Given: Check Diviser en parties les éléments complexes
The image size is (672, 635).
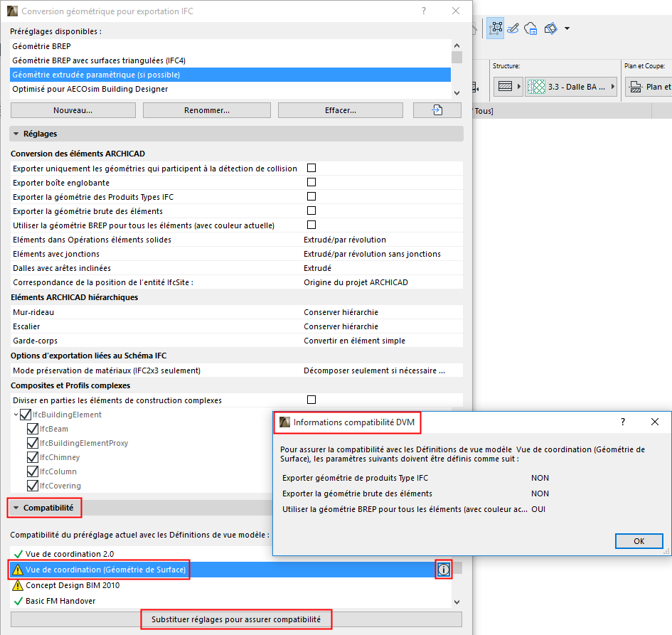Looking at the screenshot, I should click(311, 400).
